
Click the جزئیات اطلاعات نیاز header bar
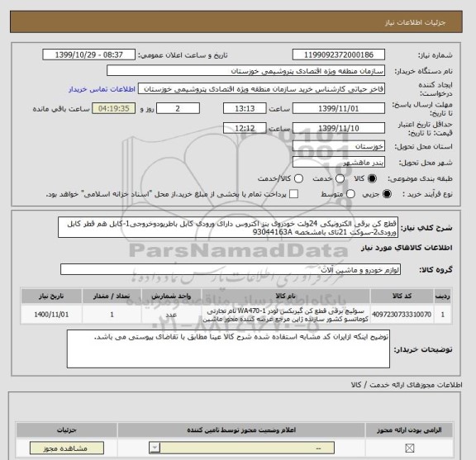pos(236,21)
